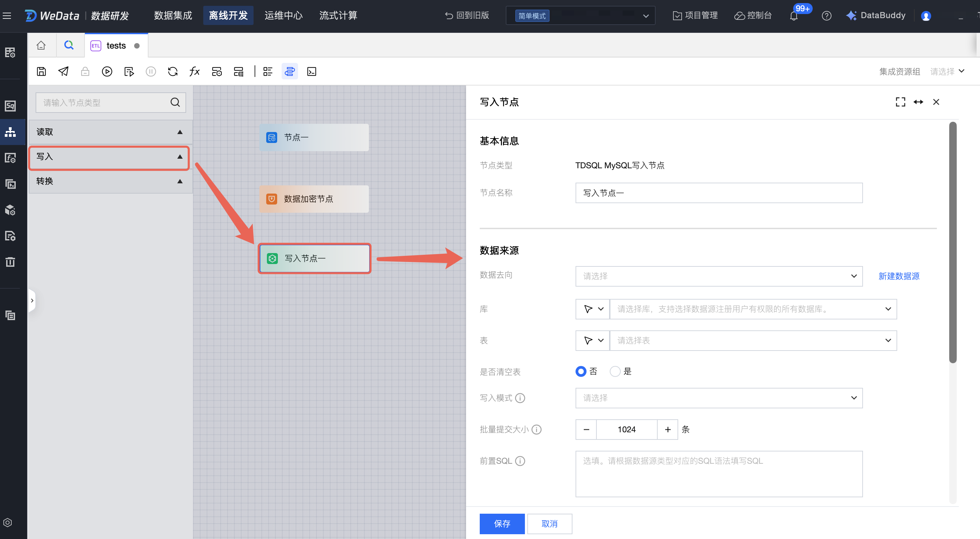Viewport: 980px width, 539px height.
Task: Click the fullscreen icon in 写入节点 panel
Action: point(900,102)
